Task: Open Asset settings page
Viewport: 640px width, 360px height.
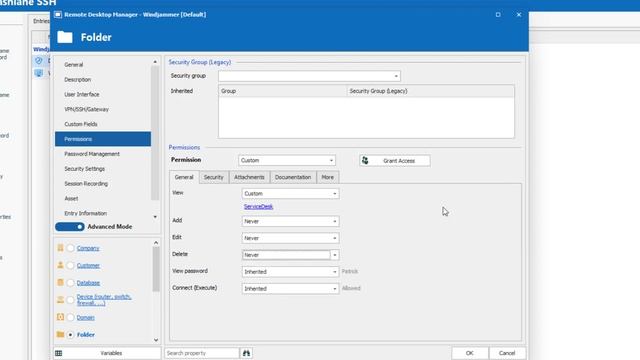Action: pos(103,198)
